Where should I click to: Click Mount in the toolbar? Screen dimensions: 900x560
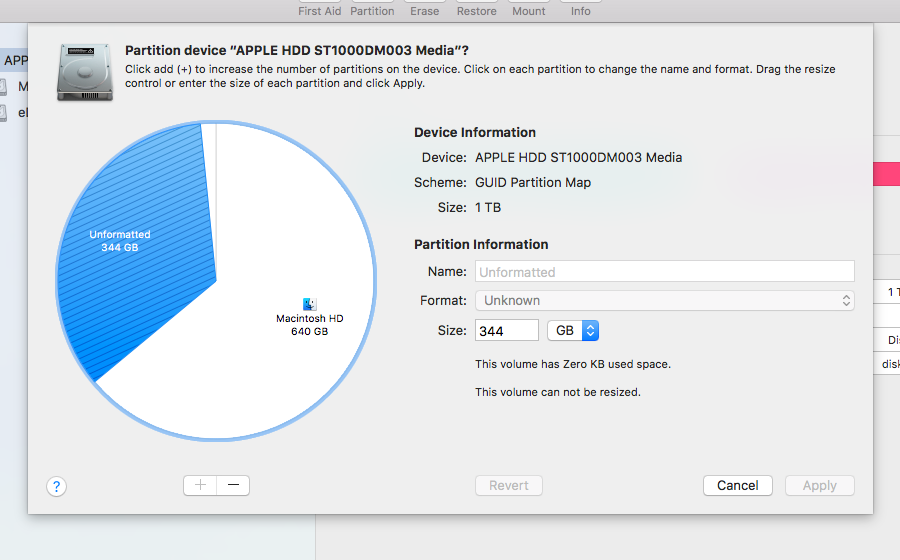(x=529, y=11)
